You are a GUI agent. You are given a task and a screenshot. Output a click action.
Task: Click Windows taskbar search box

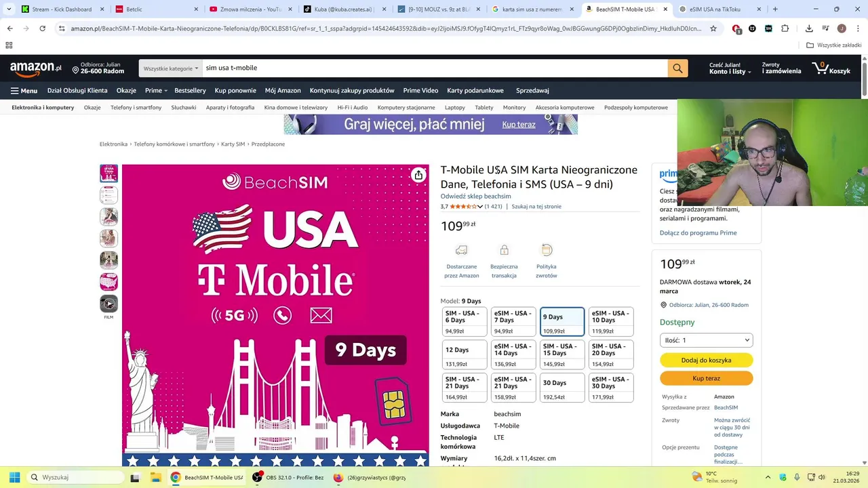(76, 477)
